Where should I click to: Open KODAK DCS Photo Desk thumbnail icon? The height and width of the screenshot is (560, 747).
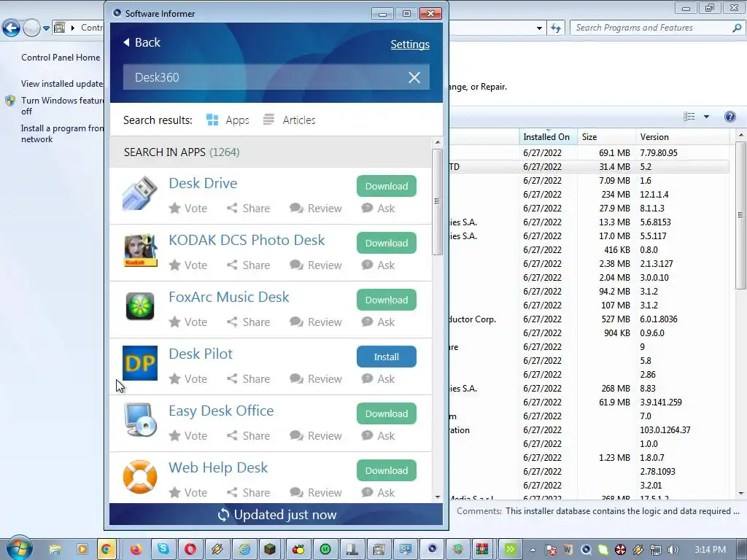(x=141, y=250)
